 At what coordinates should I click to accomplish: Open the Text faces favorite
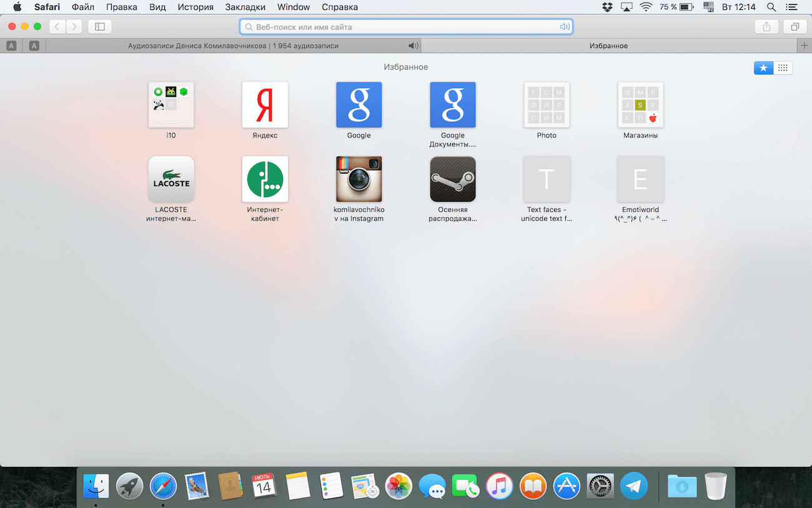(547, 179)
